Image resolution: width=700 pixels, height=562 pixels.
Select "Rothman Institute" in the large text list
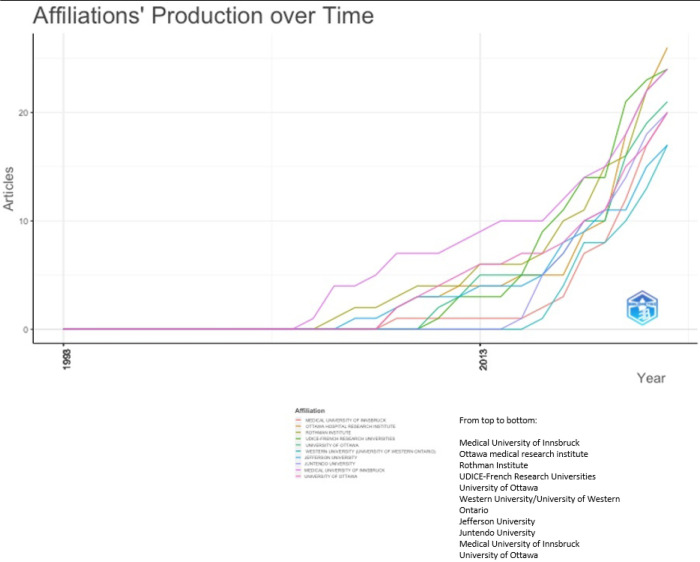coord(500,465)
